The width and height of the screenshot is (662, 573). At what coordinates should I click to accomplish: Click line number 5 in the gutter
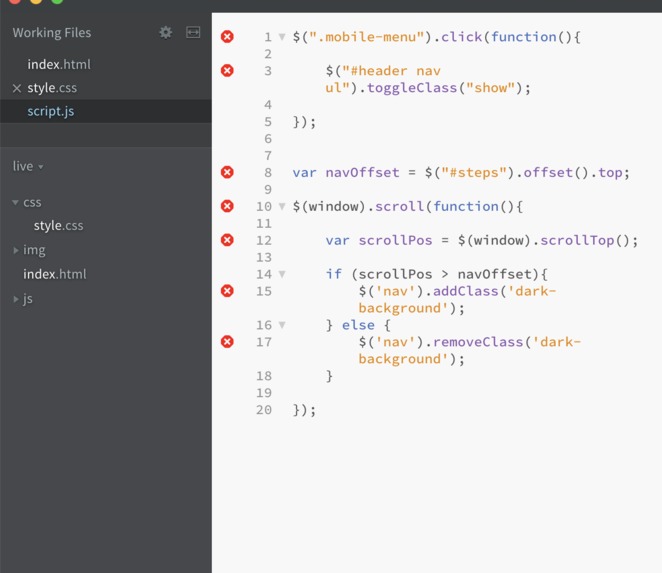point(268,122)
